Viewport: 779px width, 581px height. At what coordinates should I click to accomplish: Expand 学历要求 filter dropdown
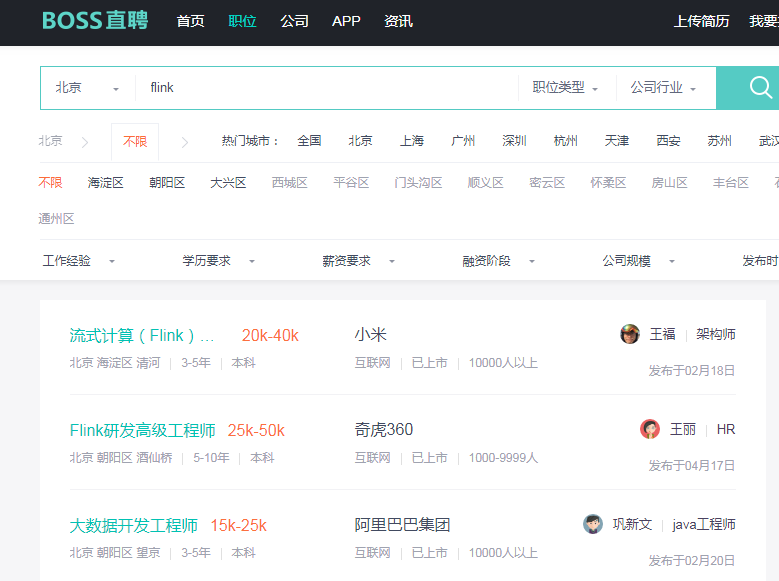pyautogui.click(x=219, y=261)
